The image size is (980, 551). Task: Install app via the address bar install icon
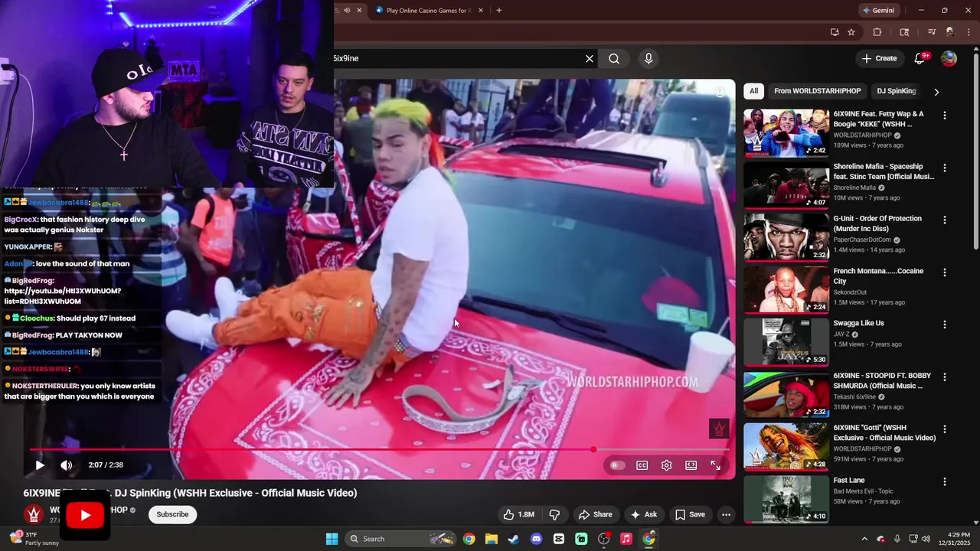click(835, 32)
